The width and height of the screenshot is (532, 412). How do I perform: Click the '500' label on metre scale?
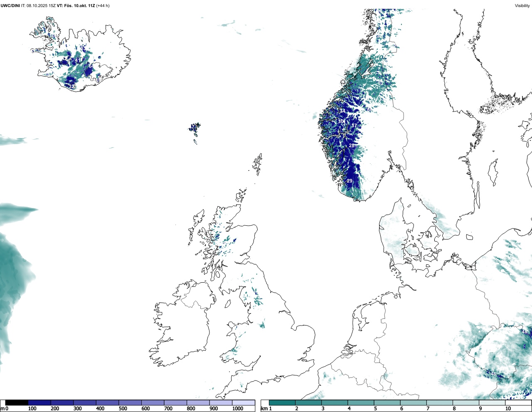123,409
